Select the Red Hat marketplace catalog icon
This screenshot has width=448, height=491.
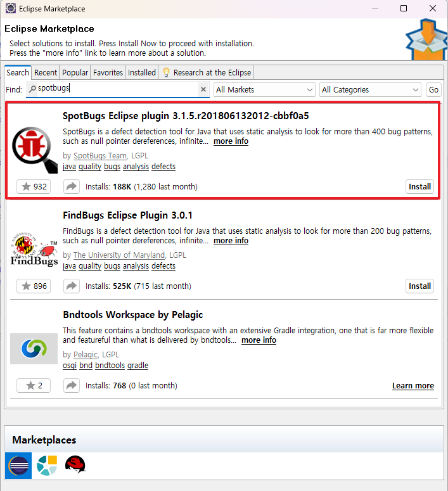point(75,464)
